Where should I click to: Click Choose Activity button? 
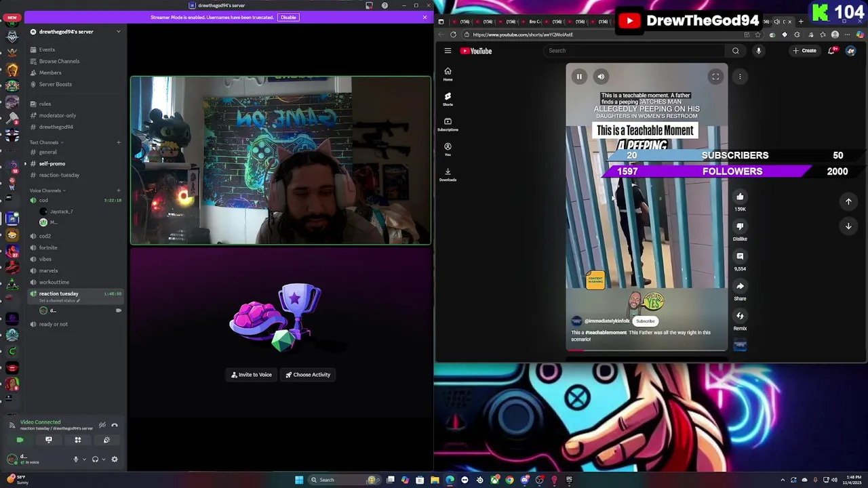(308, 375)
